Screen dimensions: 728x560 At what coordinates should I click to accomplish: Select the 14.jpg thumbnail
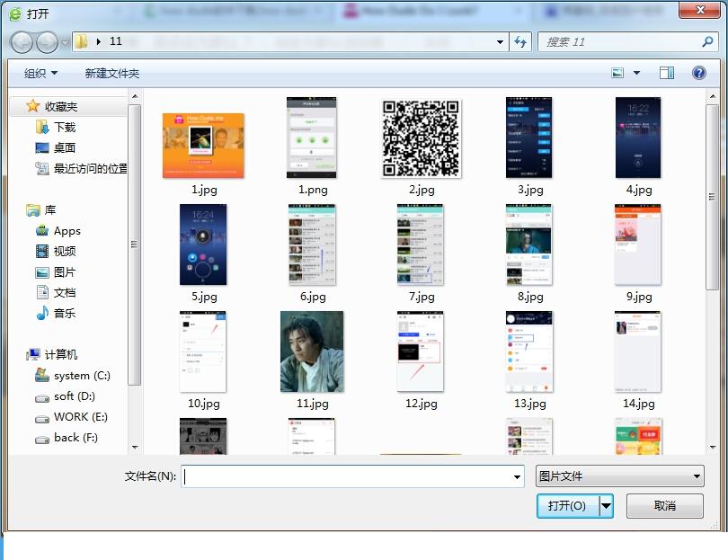coord(638,351)
